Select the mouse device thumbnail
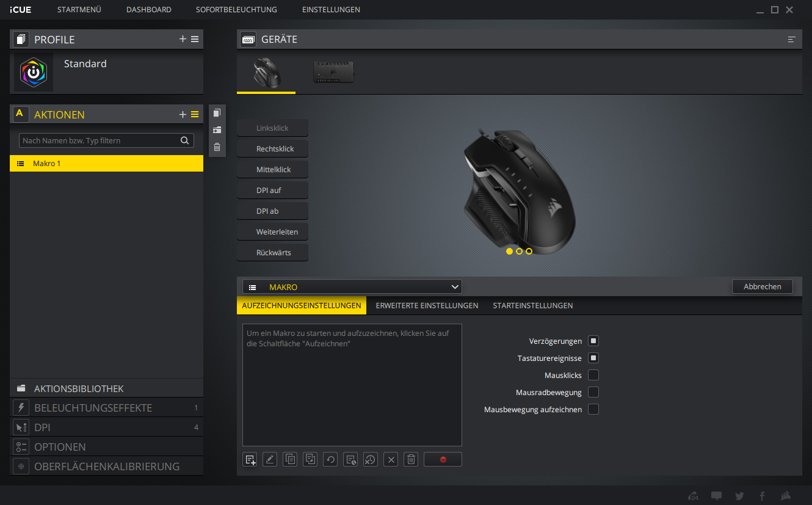 266,72
